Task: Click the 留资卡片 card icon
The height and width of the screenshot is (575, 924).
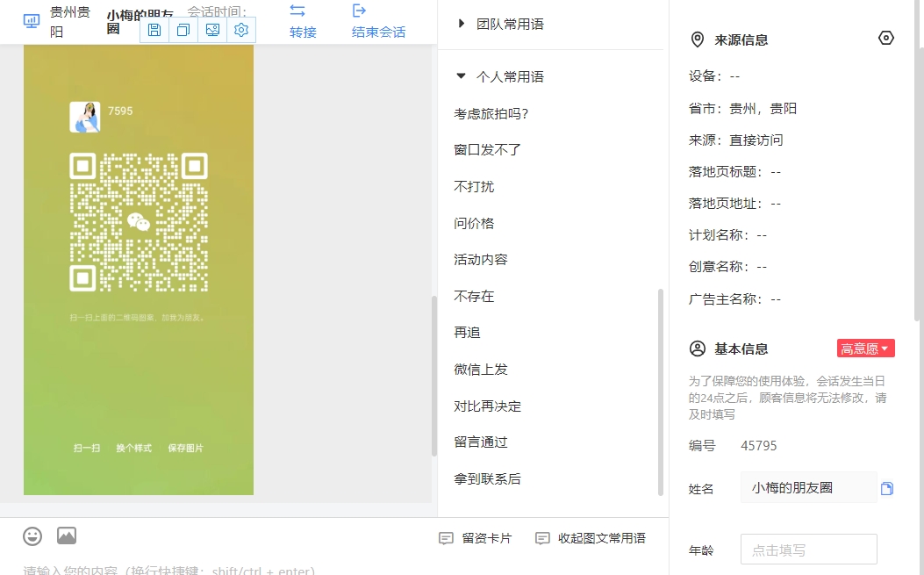Action: (446, 538)
